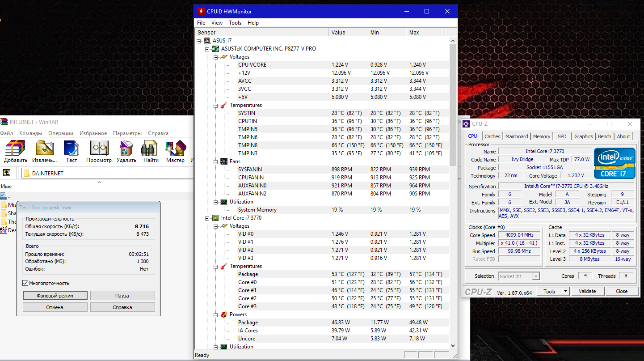
Task: Click the motherboard icon beside ASUSTeK COMPUTER INC.
Action: pyautogui.click(x=215, y=49)
